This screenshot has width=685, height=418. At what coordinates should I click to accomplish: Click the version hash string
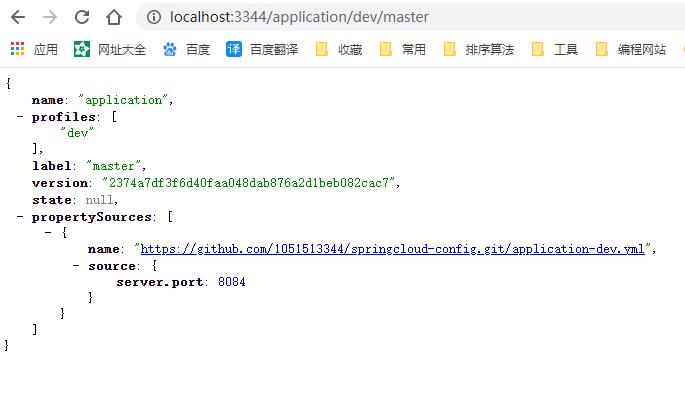(x=249, y=183)
